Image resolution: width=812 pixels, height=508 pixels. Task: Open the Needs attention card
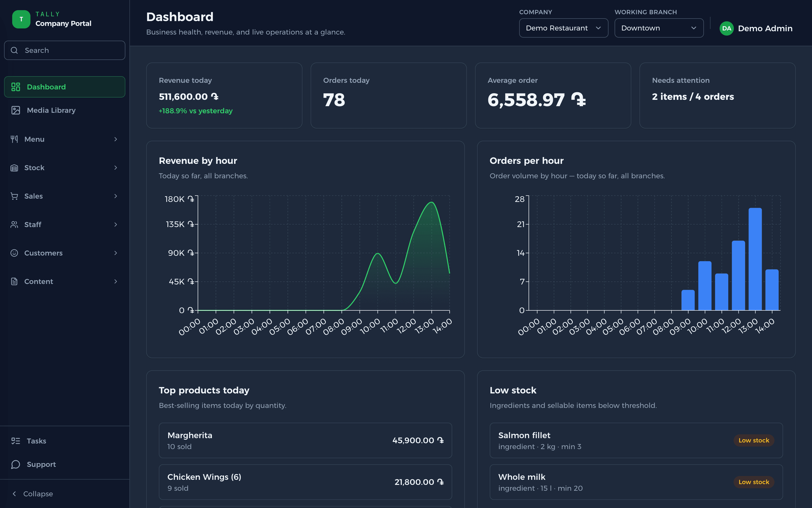717,96
